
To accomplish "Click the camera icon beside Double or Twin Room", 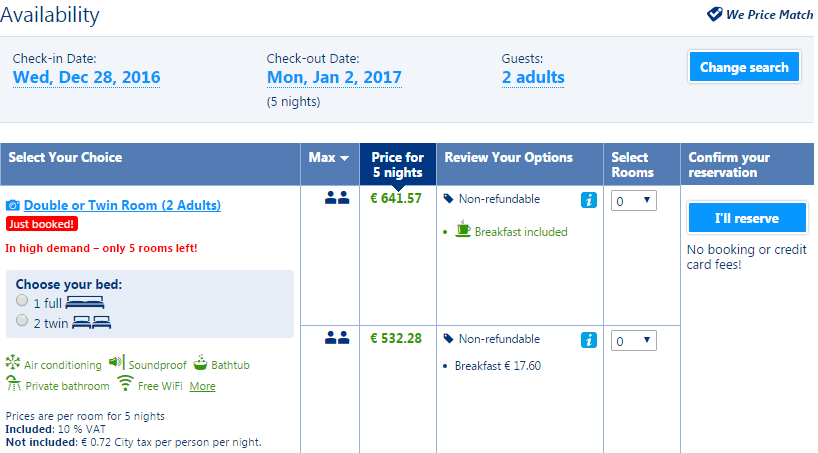I will pos(13,206).
